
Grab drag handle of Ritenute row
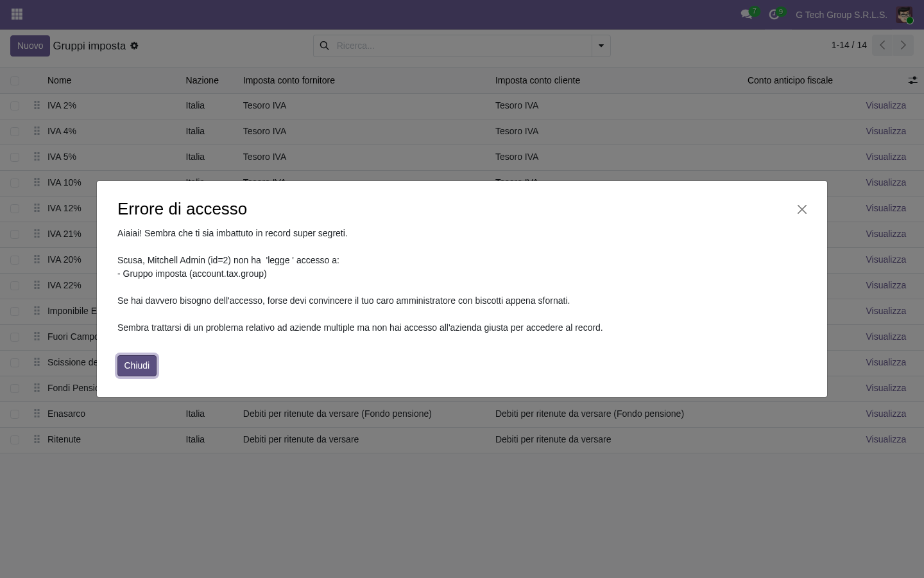tap(37, 439)
